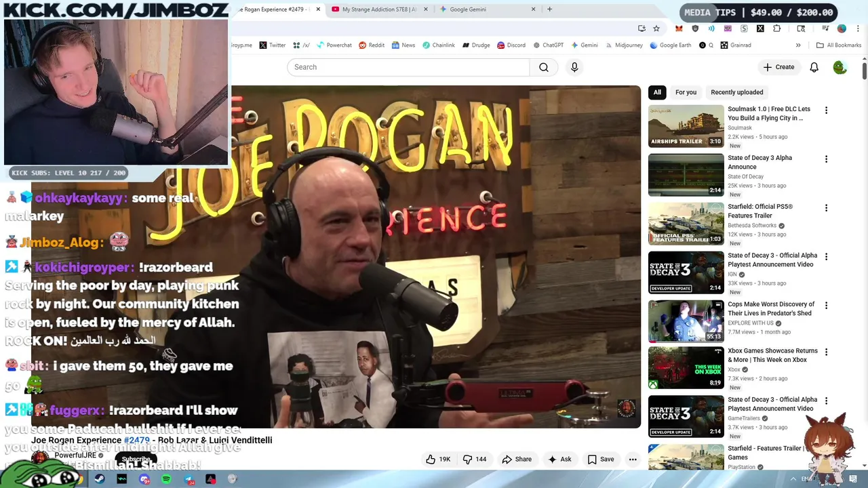The width and height of the screenshot is (868, 488).
Task: Like the video with thumbs up
Action: [438, 459]
